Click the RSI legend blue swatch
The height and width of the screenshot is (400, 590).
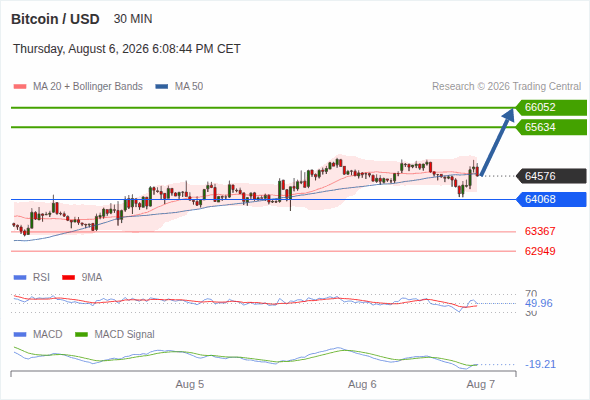coord(20,278)
